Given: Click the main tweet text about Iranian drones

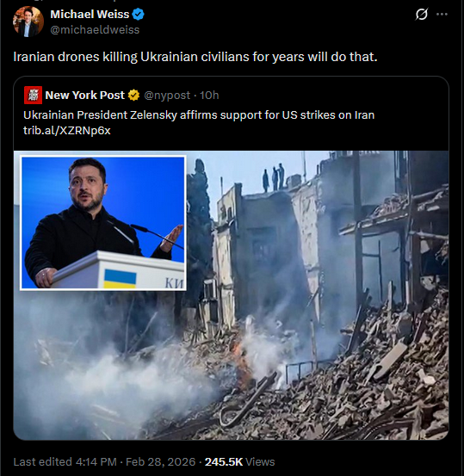Looking at the screenshot, I should 195,57.
